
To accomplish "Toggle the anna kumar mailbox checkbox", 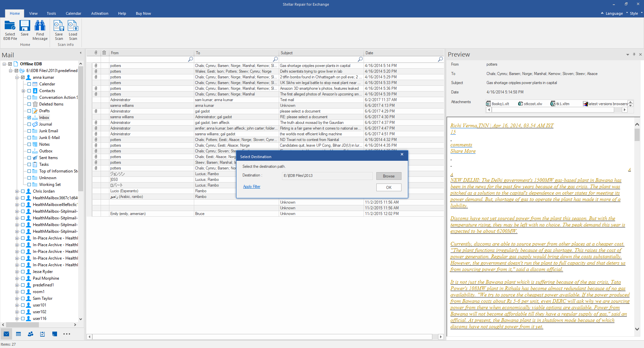I will pos(23,77).
